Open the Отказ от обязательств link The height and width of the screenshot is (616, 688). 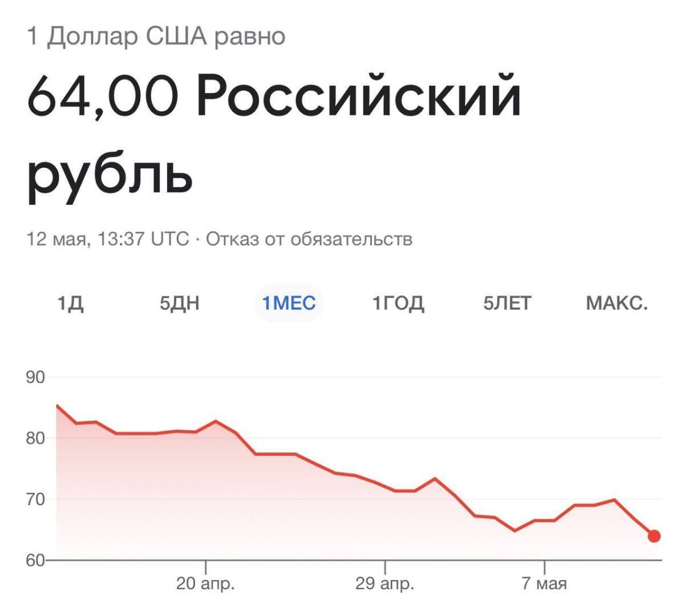pos(309,238)
